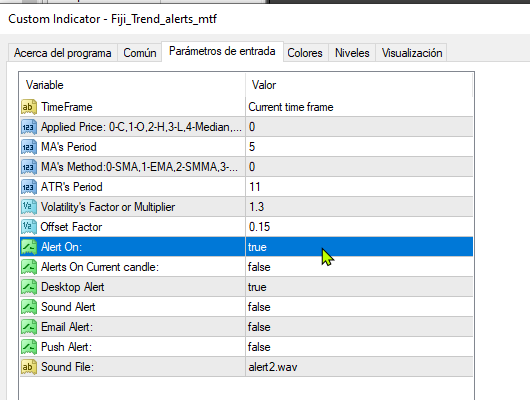Select the 'Applied Price: 0-C,1-O,2-H' label
This screenshot has width=530, height=400.
tap(141, 127)
